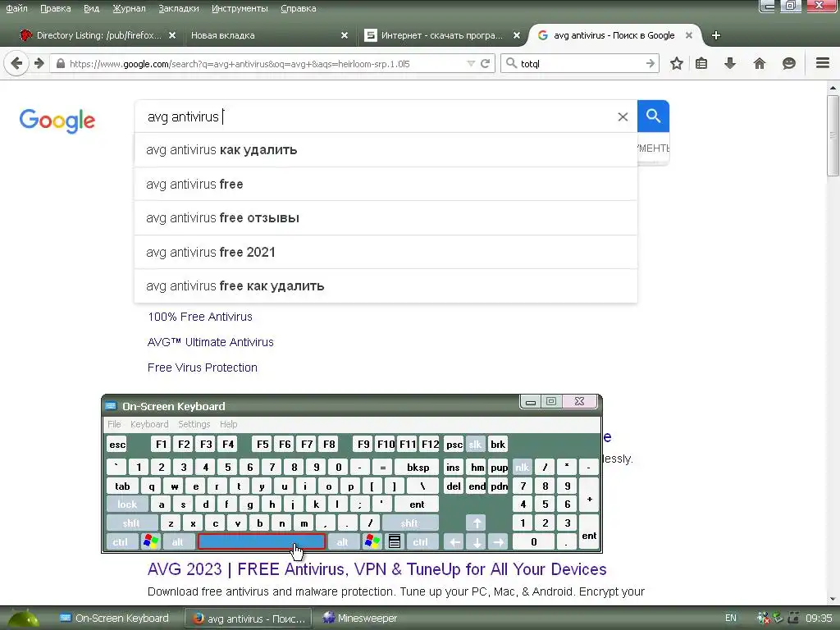Toggle the left shft key on keyboard
Viewport: 840px width, 630px height.
click(132, 523)
